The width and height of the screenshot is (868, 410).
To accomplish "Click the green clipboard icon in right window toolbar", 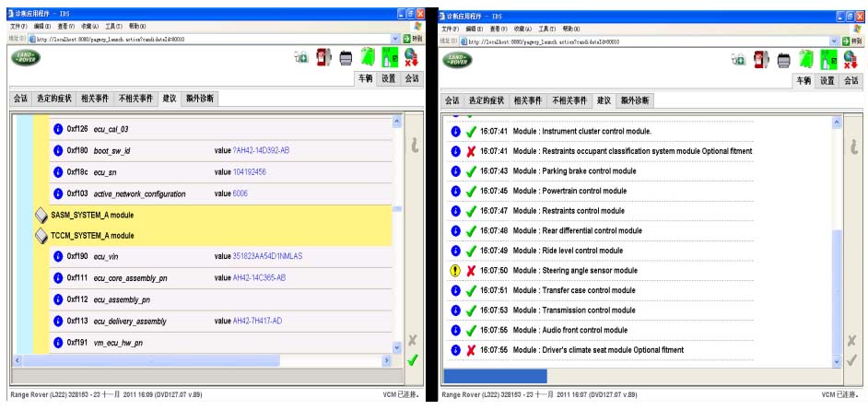I will 806,59.
